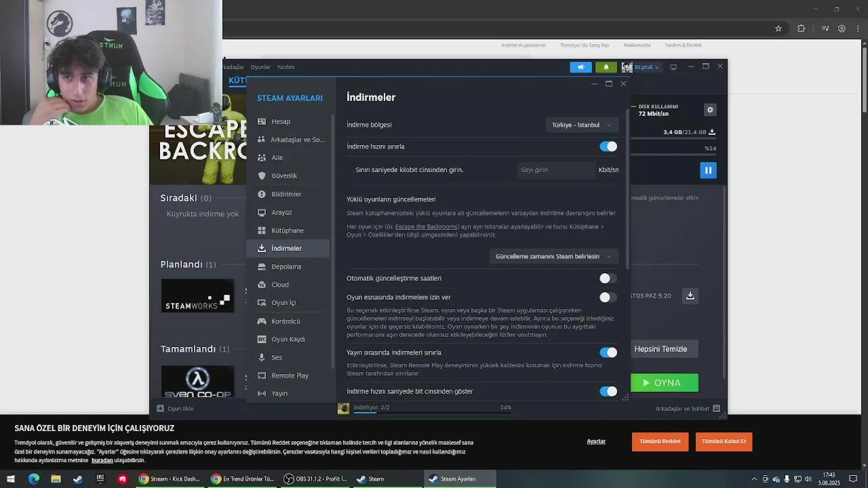Open the Yardım menu in Steam
This screenshot has width=868, height=488.
pyautogui.click(x=285, y=67)
